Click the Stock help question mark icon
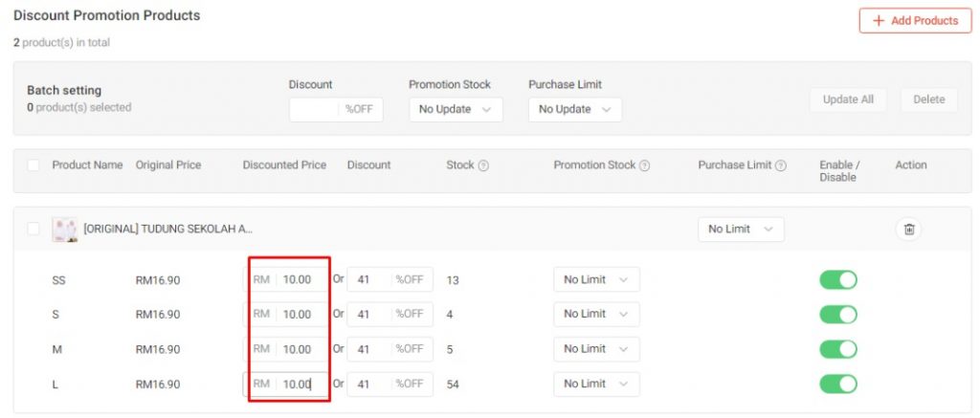Screen dimensions: 980x418 pos(483,165)
